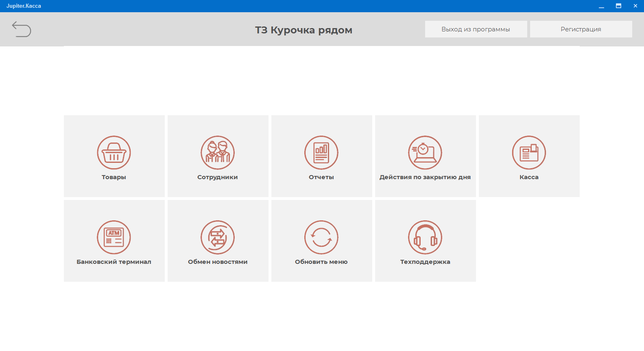Image resolution: width=644 pixels, height=351 pixels.
Task: Open the Отчеты report icon
Action: 321,153
